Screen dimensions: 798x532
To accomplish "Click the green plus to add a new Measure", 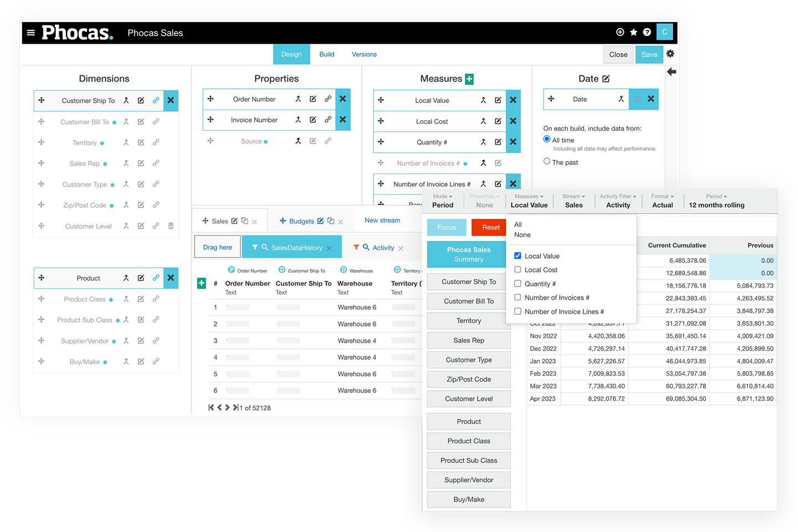I will pyautogui.click(x=469, y=79).
